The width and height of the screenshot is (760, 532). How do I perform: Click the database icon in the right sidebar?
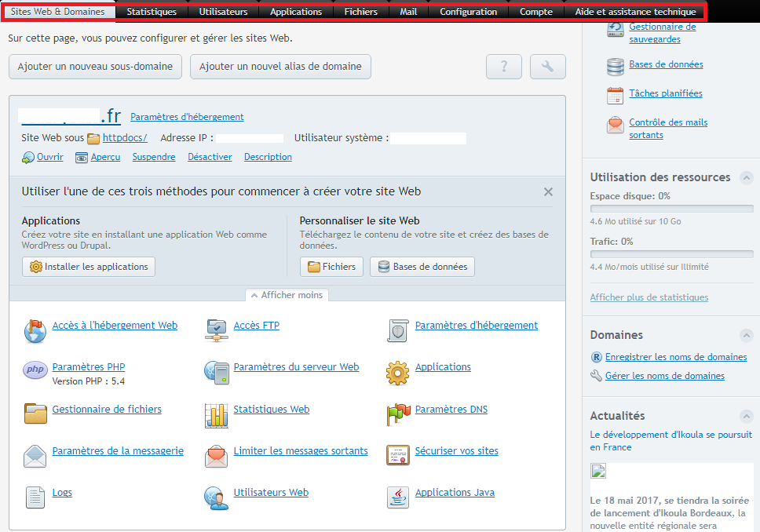[x=615, y=67]
